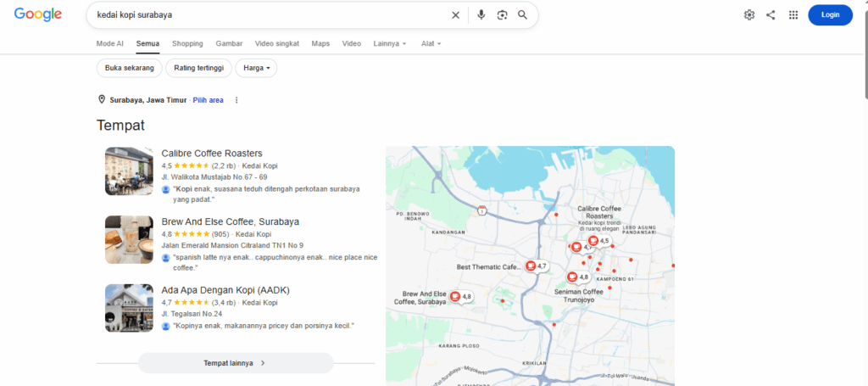Click the 4,5 coffee map marker
868x386 pixels.
pyautogui.click(x=598, y=241)
